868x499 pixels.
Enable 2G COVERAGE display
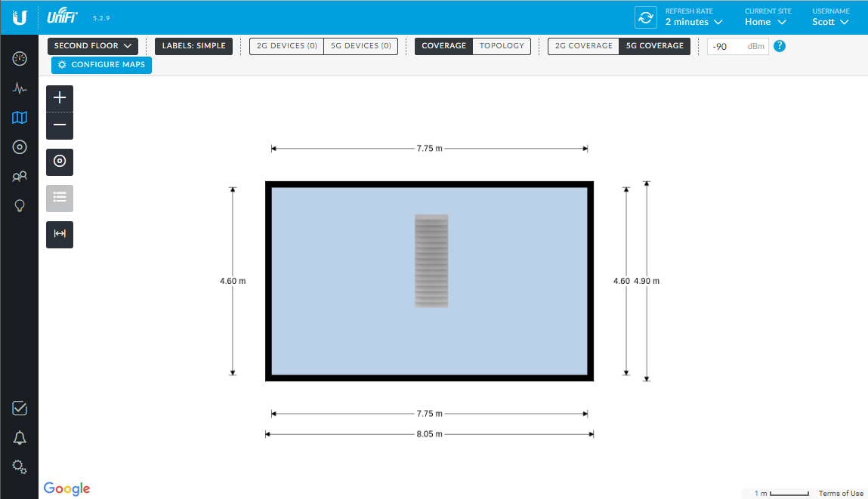click(582, 46)
